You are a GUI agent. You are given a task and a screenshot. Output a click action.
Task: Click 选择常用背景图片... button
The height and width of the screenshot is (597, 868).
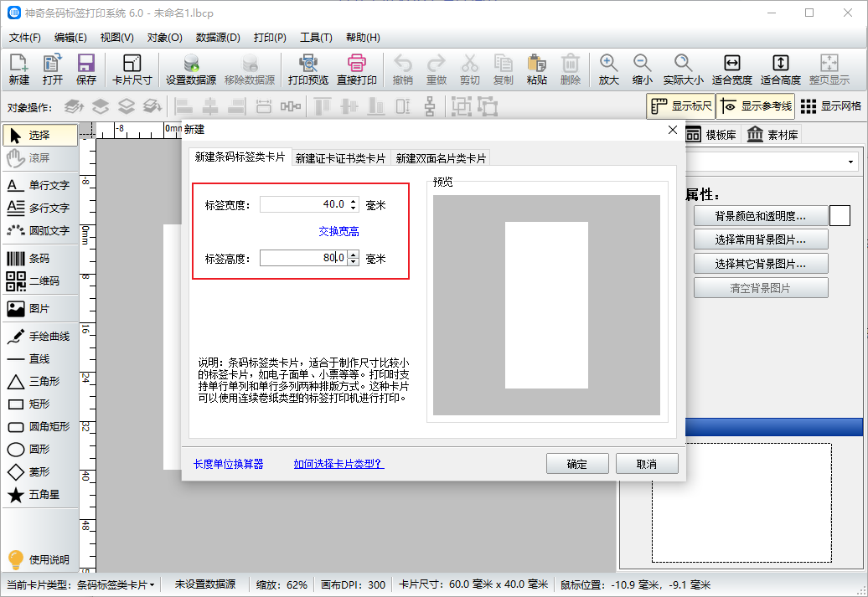(761, 239)
